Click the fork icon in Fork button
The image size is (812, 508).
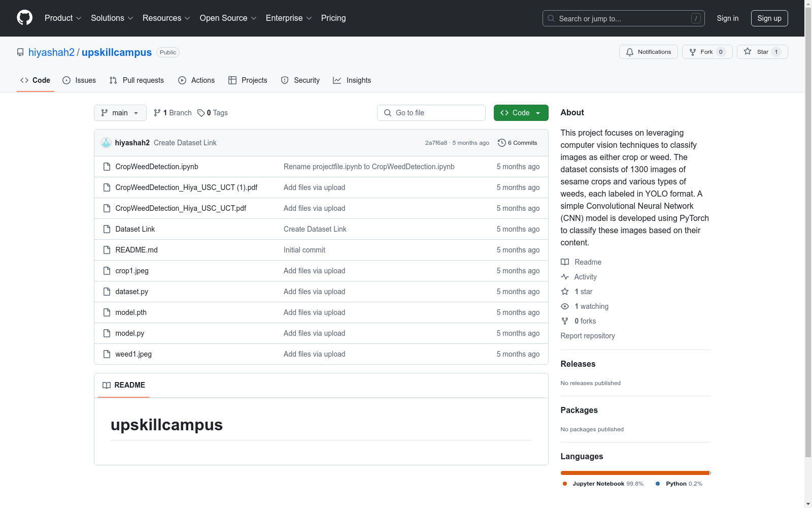coord(693,52)
